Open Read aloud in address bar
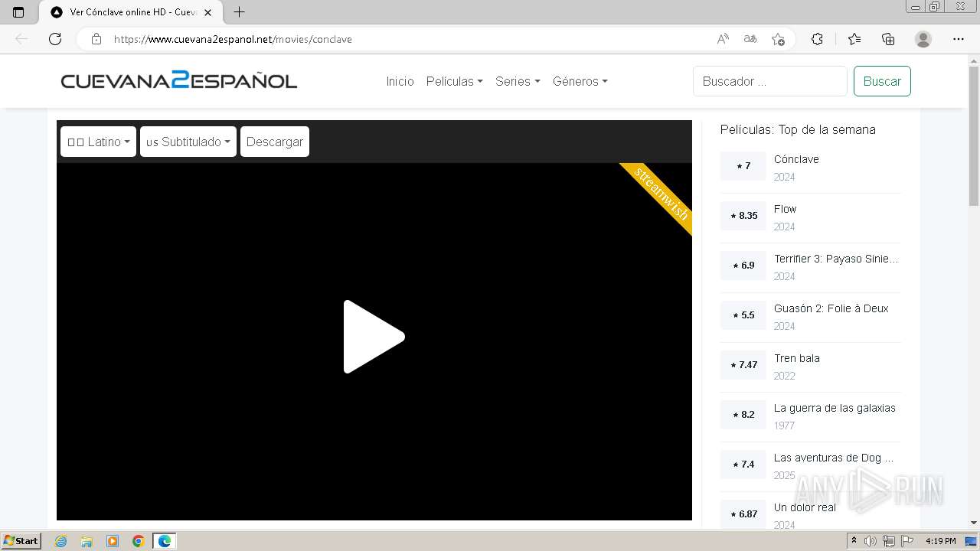Image resolution: width=980 pixels, height=551 pixels. [x=722, y=39]
